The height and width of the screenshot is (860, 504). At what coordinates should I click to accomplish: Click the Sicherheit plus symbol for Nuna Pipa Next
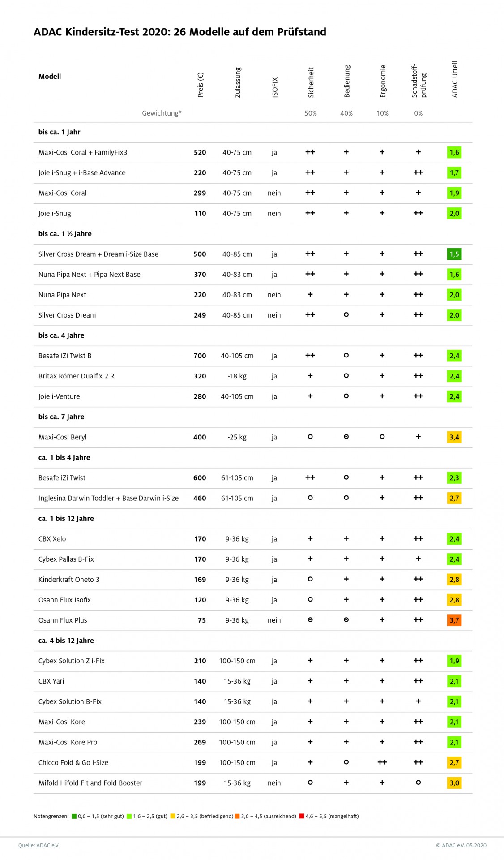[310, 294]
